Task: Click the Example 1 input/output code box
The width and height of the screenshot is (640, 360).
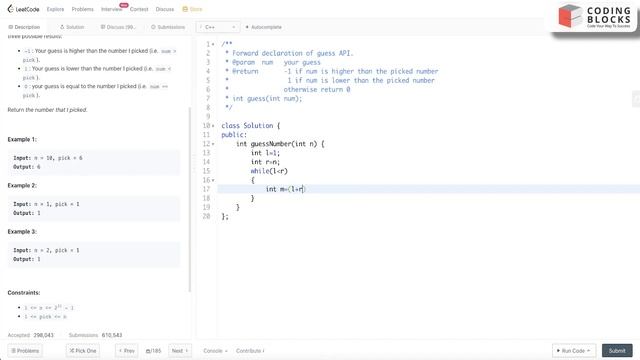Action: (94, 162)
